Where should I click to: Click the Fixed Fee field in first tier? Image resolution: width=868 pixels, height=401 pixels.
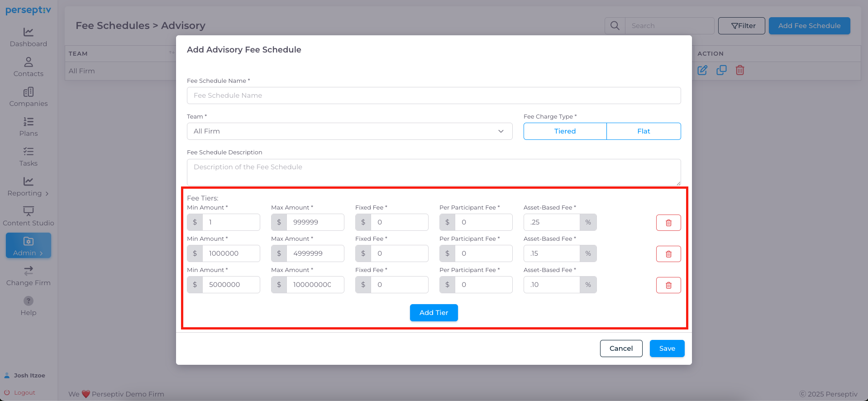pyautogui.click(x=399, y=222)
